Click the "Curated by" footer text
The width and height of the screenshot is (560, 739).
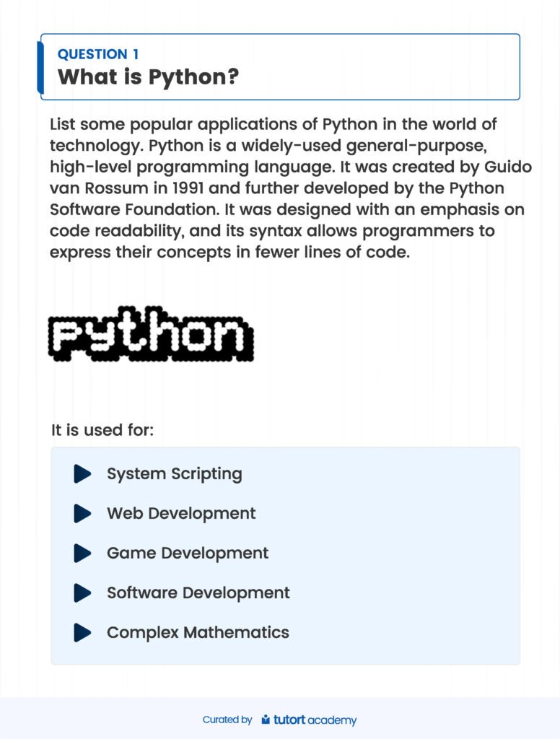pyautogui.click(x=227, y=720)
